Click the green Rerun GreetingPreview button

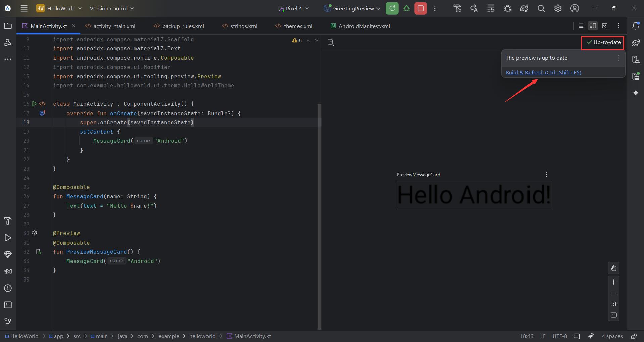tap(392, 8)
